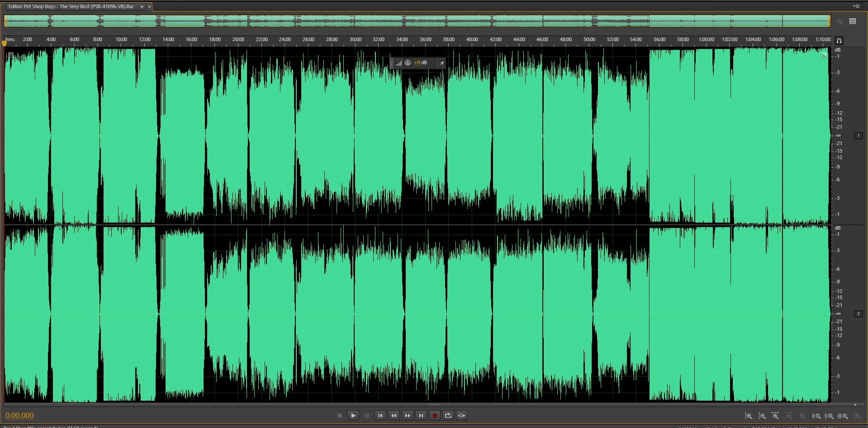Toggle snapping magnet icon by the ruler

(x=839, y=41)
